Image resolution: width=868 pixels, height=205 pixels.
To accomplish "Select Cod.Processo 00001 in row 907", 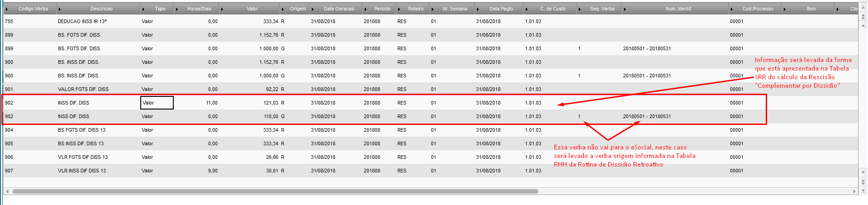I will pos(736,171).
